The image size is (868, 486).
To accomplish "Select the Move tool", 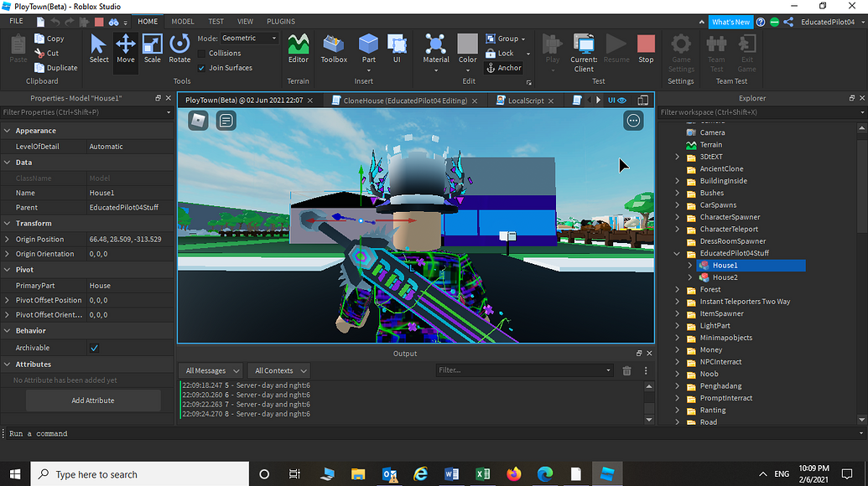I will [126, 49].
